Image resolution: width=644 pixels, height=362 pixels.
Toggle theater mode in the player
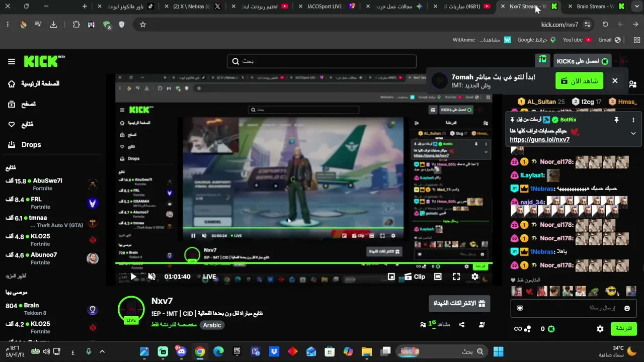pos(438,277)
